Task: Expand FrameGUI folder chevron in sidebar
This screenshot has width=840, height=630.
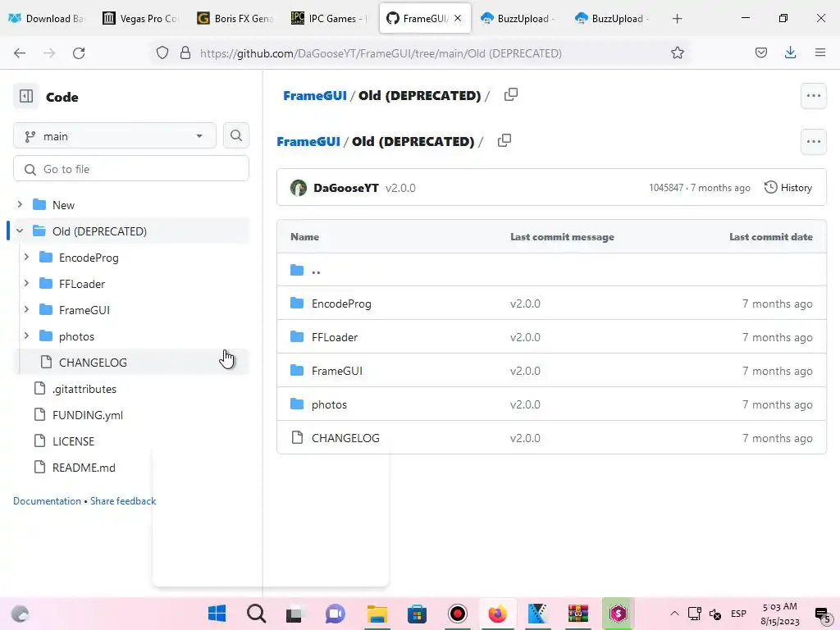Action: pyautogui.click(x=26, y=309)
